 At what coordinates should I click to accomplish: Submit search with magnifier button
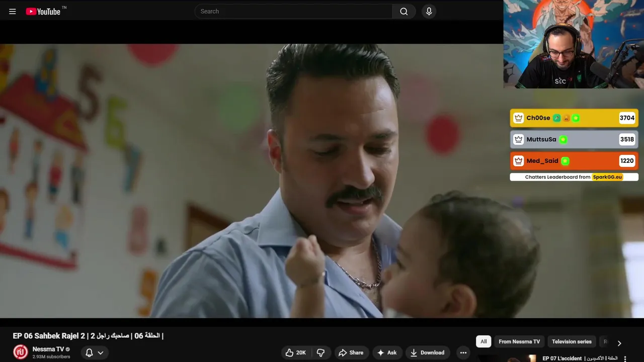404,11
